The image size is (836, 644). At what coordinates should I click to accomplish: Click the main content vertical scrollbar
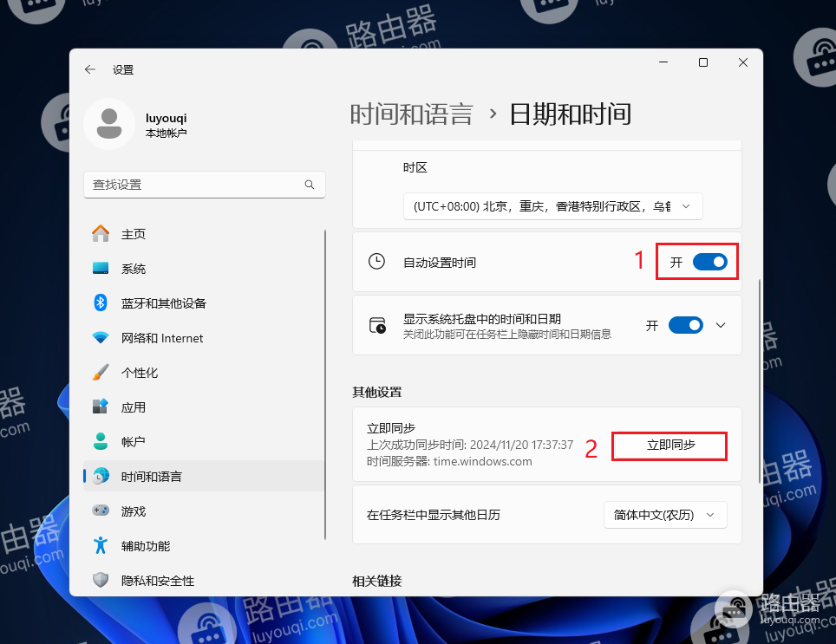point(759,381)
